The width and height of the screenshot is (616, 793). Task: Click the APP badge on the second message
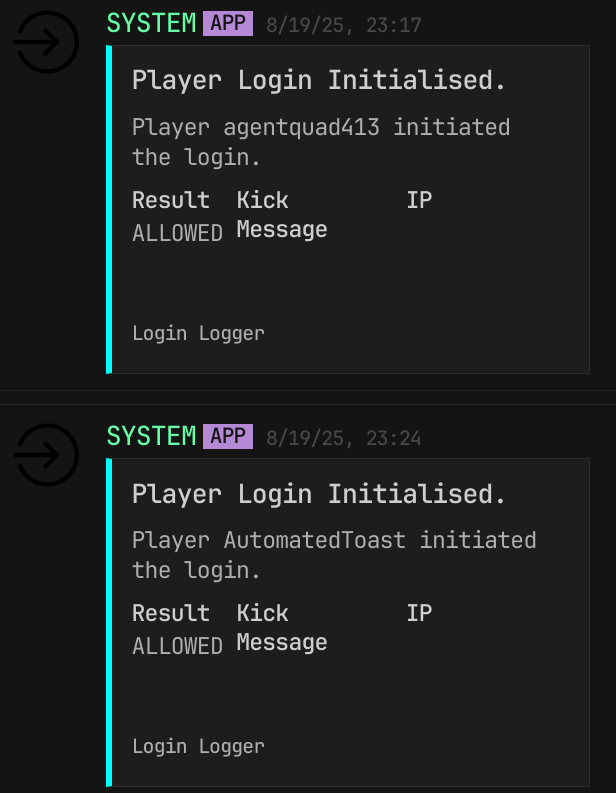coord(228,436)
